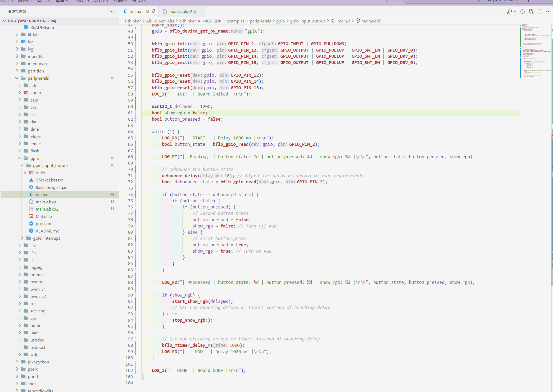Screen dimensions: 553x392
Task: Open the mbedtls folder
Action: (60, 56)
